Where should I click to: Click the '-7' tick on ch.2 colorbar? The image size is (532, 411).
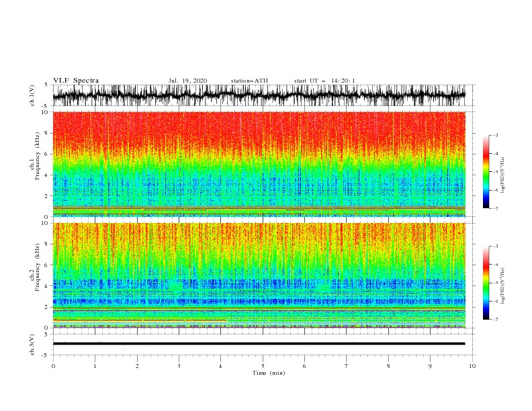(x=496, y=319)
